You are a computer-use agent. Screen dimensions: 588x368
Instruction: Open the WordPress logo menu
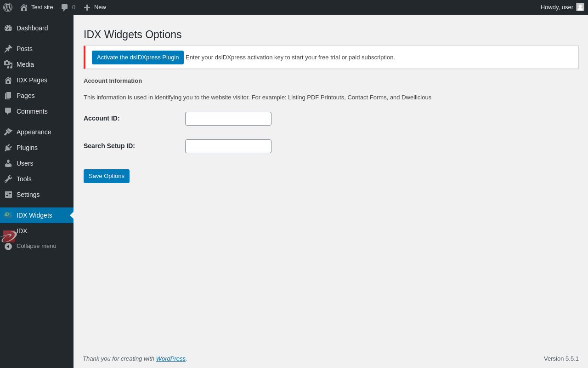[x=8, y=7]
